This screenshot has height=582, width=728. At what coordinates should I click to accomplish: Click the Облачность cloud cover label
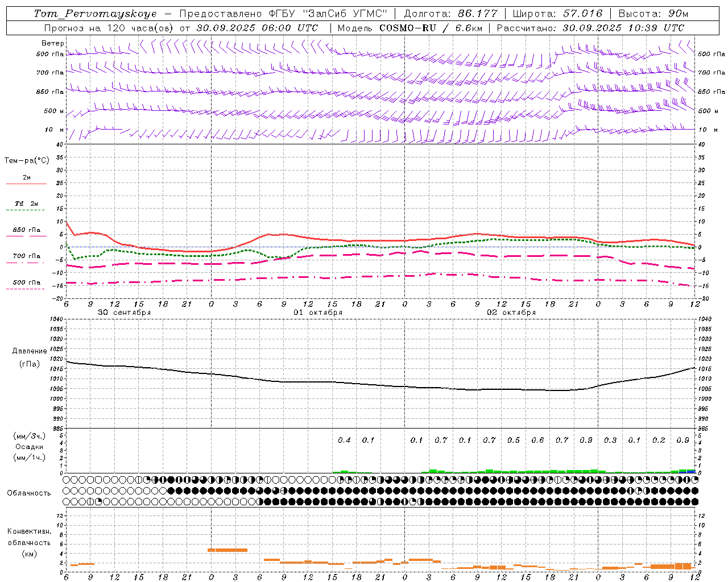[x=29, y=493]
